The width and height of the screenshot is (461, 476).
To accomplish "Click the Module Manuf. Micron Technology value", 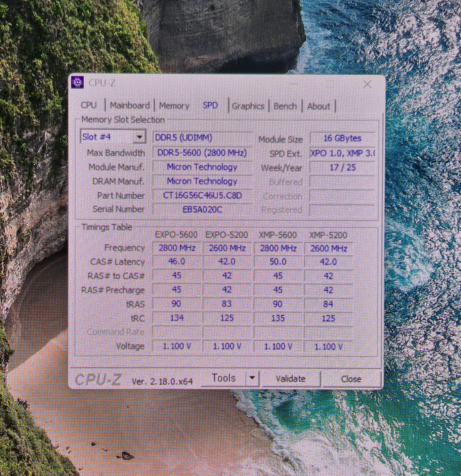I will [x=202, y=167].
